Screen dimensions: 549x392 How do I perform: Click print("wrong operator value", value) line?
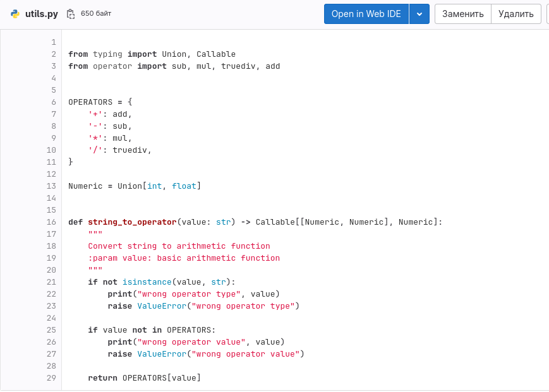(196, 342)
